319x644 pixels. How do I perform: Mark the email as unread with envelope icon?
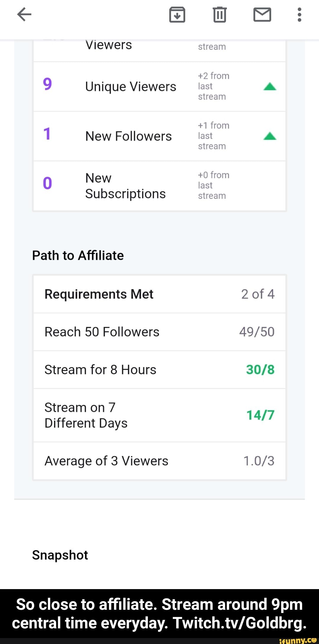262,14
